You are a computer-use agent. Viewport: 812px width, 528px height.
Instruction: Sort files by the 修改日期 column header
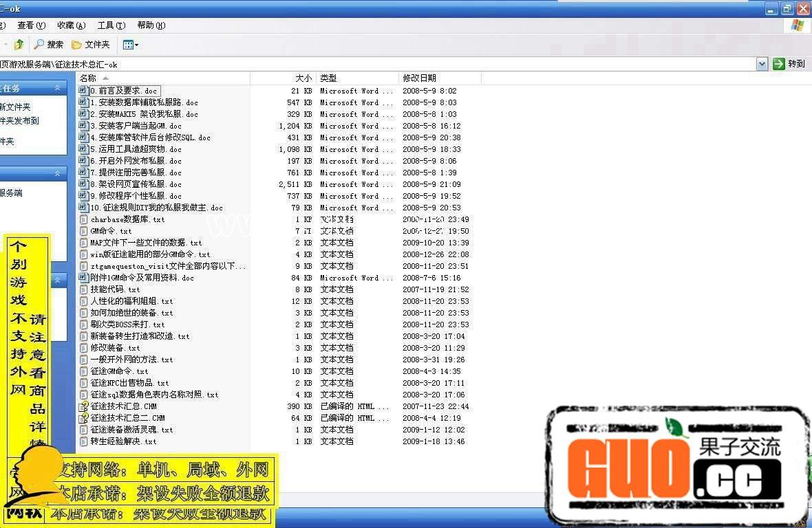pos(420,78)
